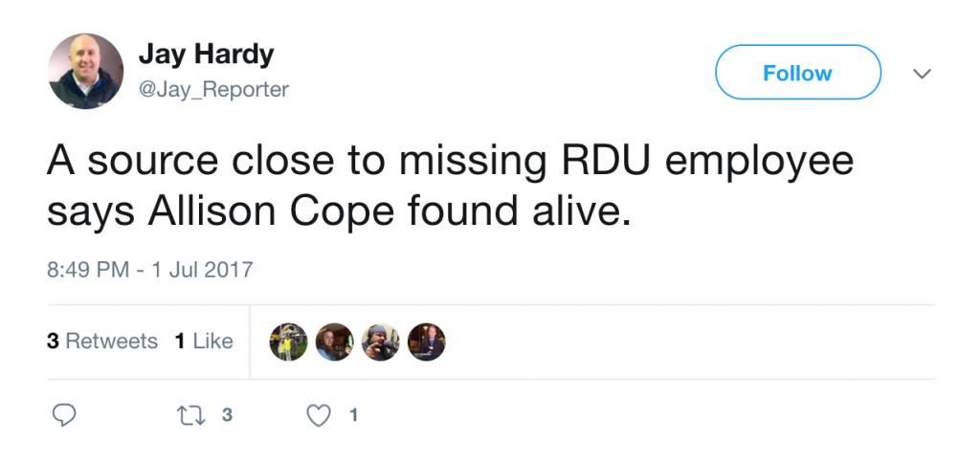
Task: View the 3 Retweets list
Action: click(102, 342)
